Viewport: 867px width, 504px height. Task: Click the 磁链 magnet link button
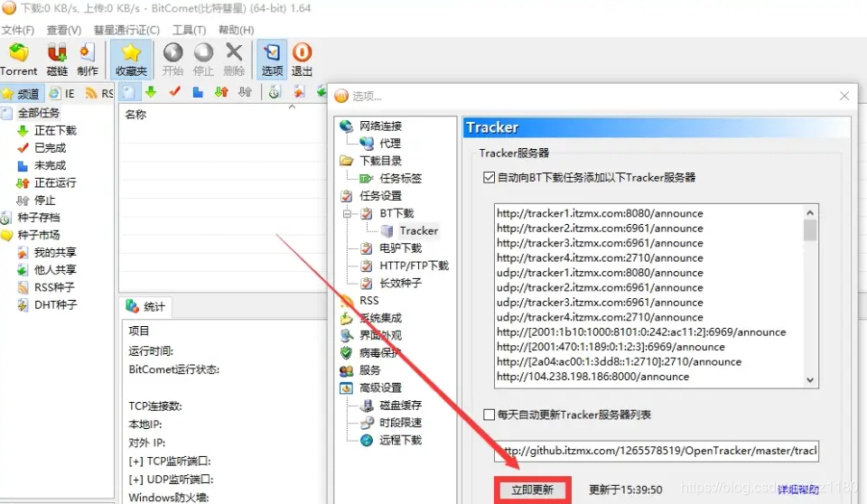point(57,60)
